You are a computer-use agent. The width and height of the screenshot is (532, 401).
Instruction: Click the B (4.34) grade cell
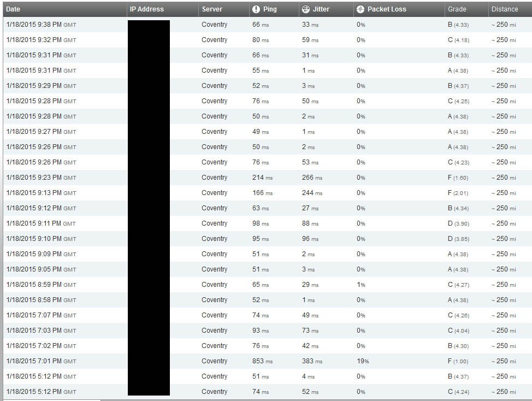(458, 208)
